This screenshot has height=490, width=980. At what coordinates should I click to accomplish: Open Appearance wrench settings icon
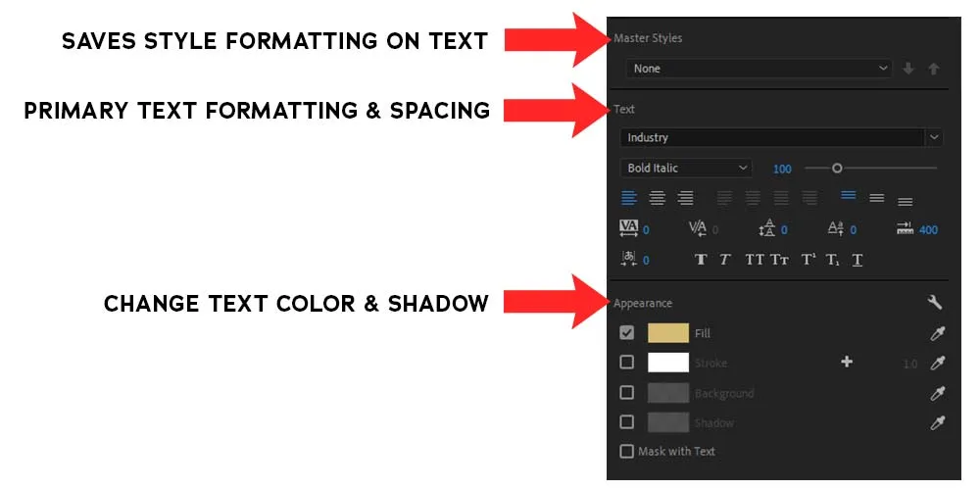click(x=934, y=303)
